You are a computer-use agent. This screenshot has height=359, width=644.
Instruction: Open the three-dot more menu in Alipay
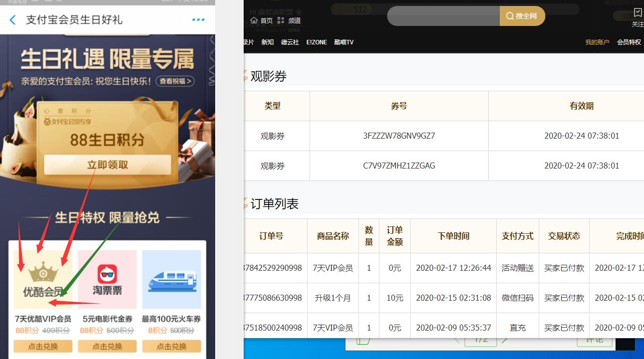(198, 20)
